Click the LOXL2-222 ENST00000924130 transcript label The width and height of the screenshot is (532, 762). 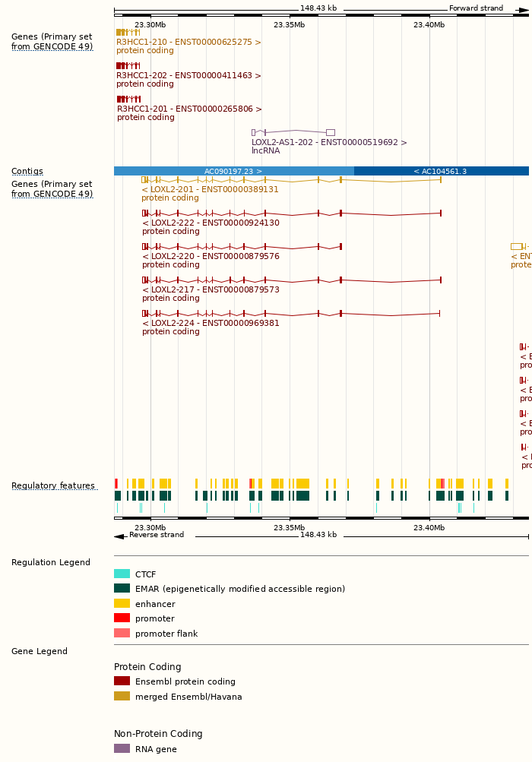[x=211, y=223]
